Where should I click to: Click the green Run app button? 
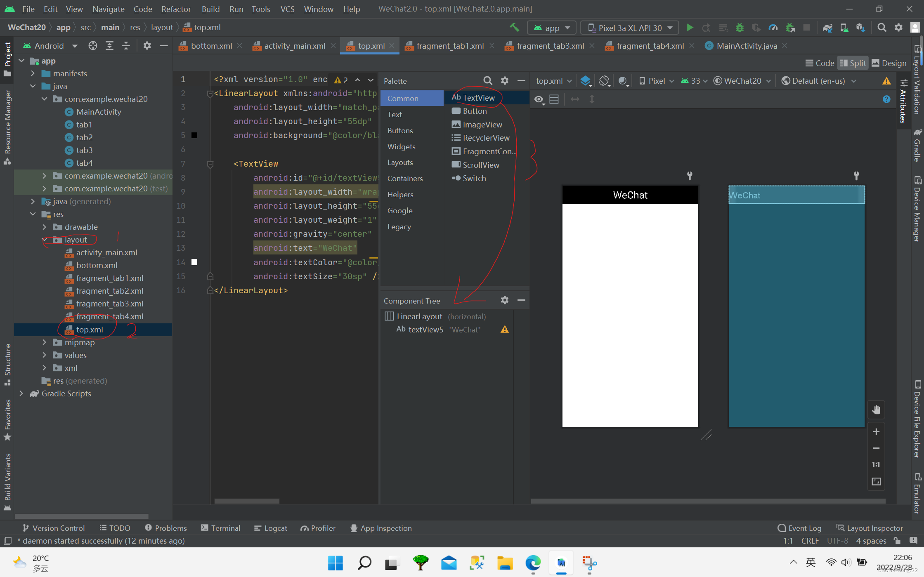690,28
